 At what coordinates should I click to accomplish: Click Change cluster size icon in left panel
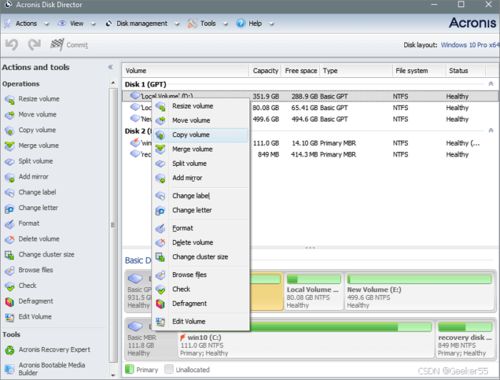(10, 255)
